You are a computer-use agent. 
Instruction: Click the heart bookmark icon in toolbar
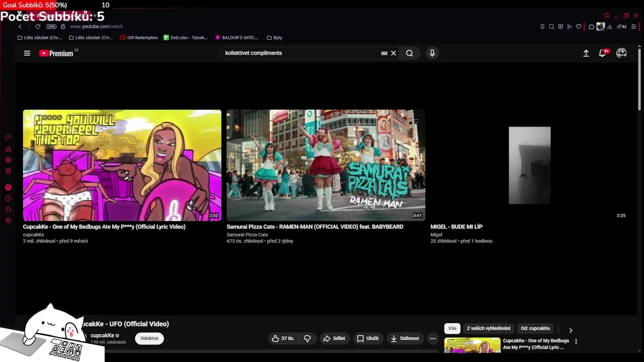coord(579,27)
